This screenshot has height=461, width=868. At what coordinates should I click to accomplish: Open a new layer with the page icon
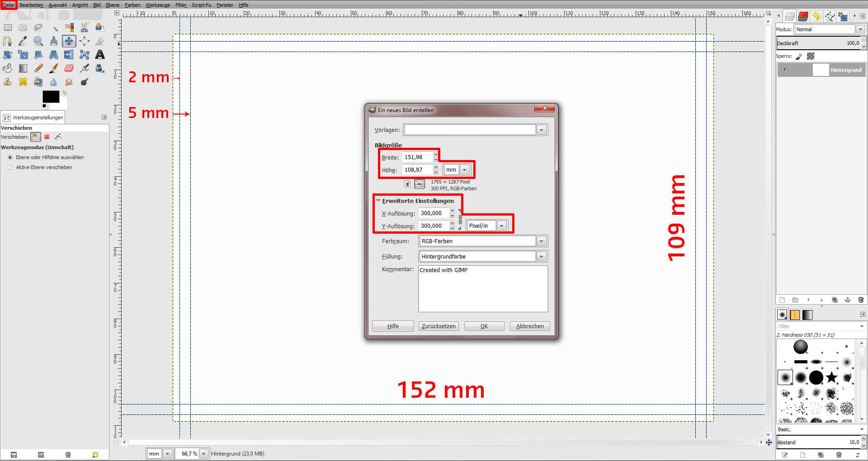(x=783, y=300)
